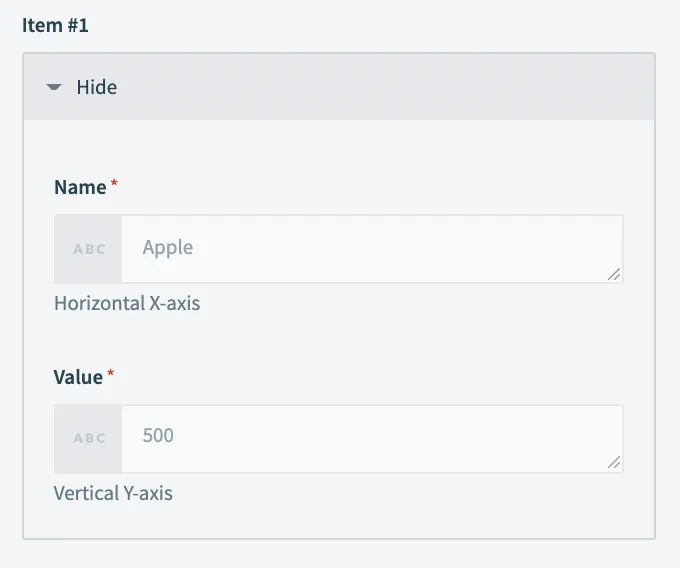Screen dimensions: 680x568
Task: Click the red asterisk next to Name
Action: 114,185
